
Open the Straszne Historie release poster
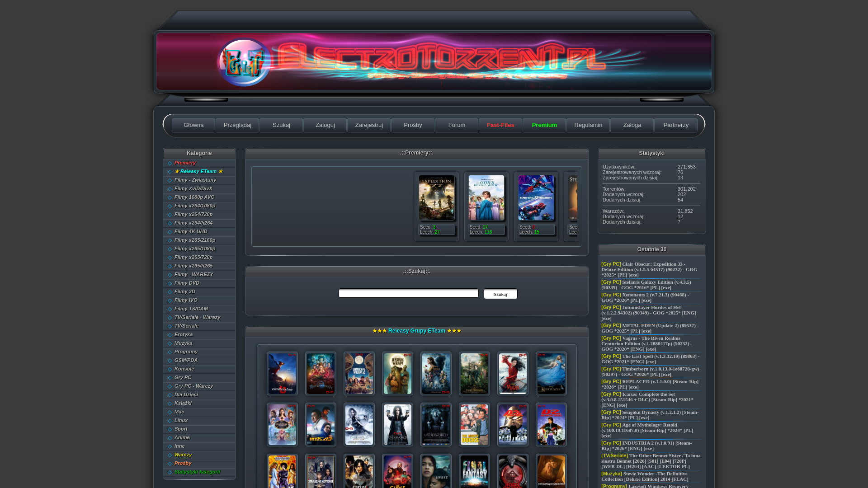point(321,472)
